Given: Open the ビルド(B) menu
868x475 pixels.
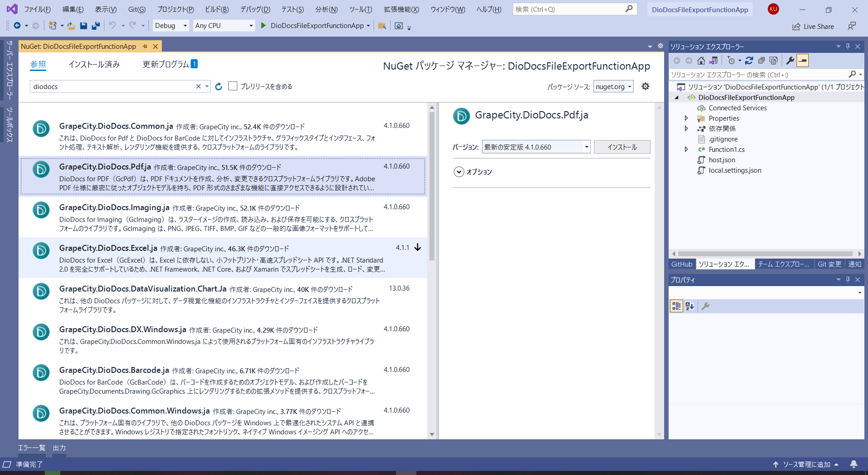Looking at the screenshot, I should tap(217, 9).
